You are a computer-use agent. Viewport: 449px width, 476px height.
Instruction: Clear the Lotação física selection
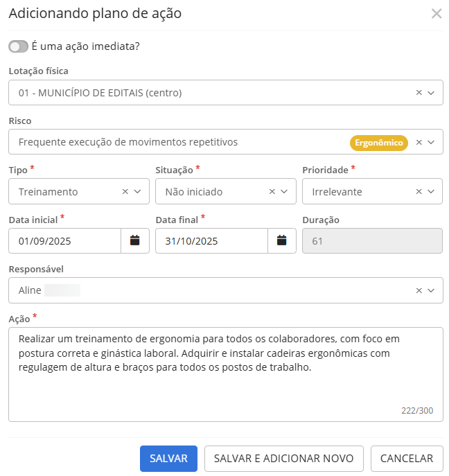pyautogui.click(x=419, y=93)
